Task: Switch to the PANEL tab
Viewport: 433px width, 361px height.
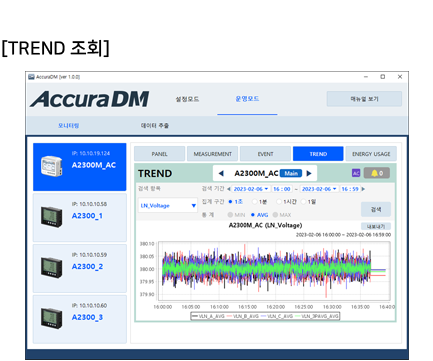Action: pyautogui.click(x=159, y=154)
